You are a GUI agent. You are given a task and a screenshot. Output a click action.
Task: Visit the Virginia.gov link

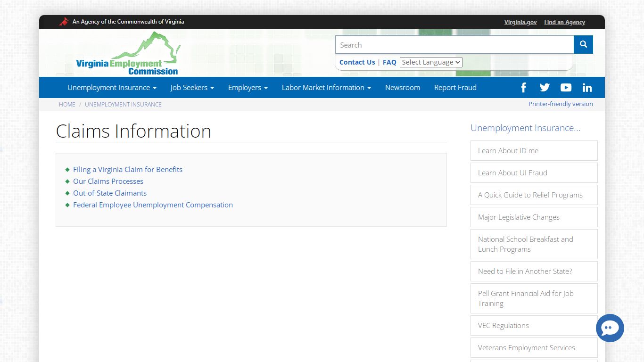pos(520,22)
